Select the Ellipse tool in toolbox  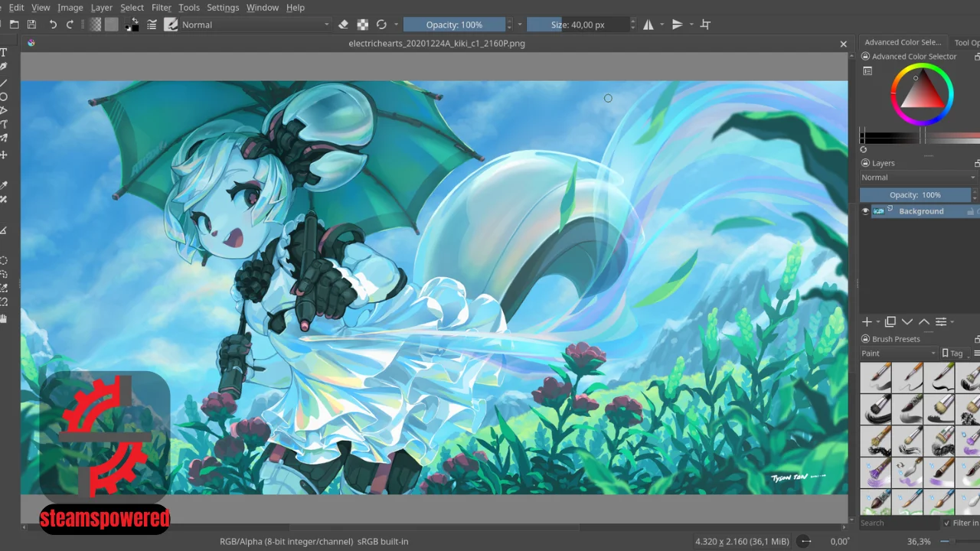click(4, 96)
